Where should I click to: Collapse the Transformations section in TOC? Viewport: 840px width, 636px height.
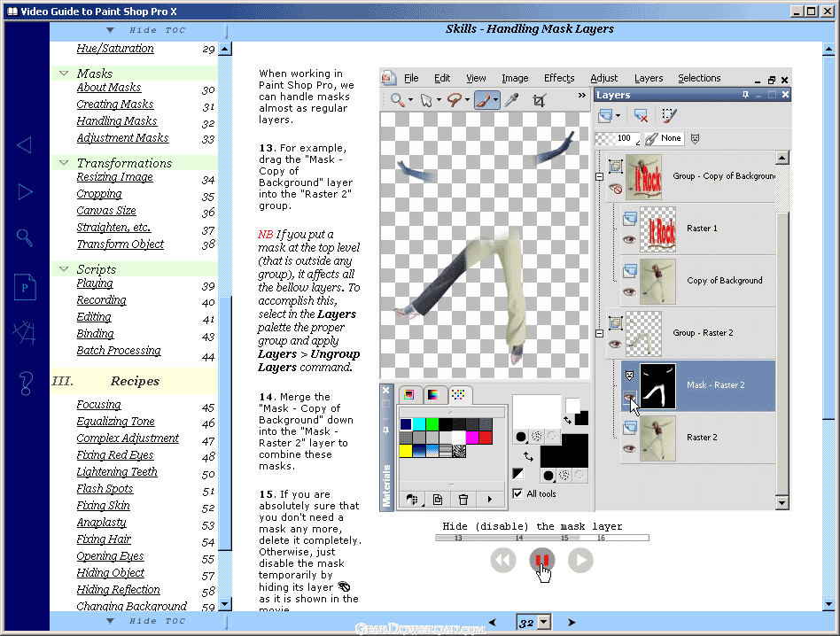coord(64,163)
